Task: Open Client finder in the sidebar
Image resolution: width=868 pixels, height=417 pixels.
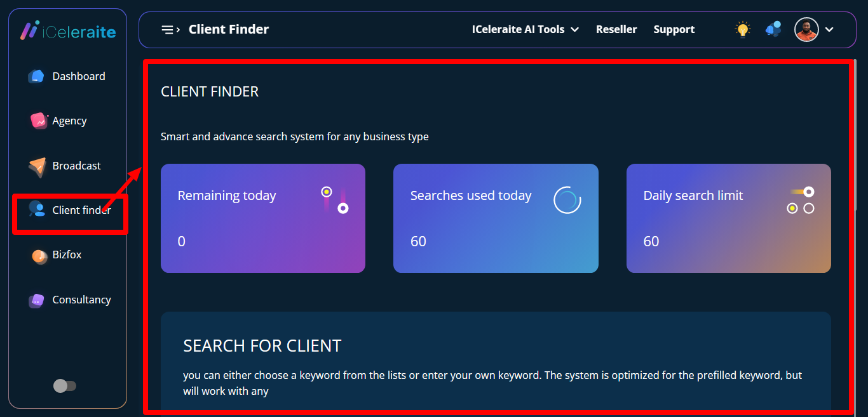Action: pos(81,210)
